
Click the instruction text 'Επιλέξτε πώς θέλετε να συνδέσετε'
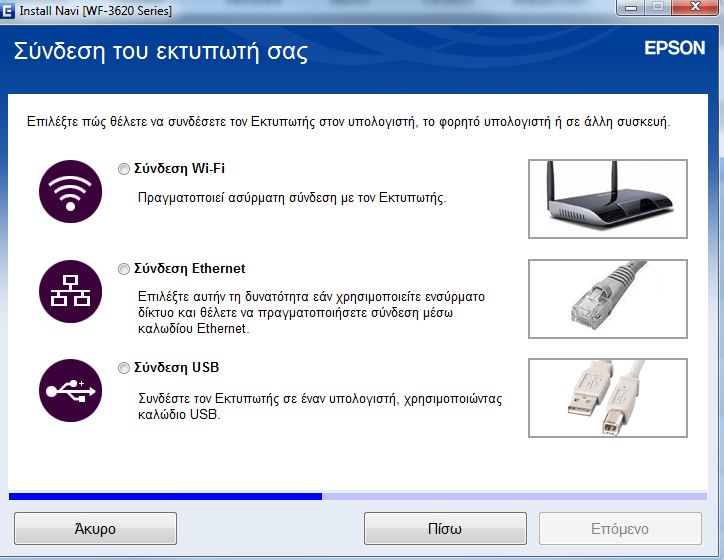point(349,122)
